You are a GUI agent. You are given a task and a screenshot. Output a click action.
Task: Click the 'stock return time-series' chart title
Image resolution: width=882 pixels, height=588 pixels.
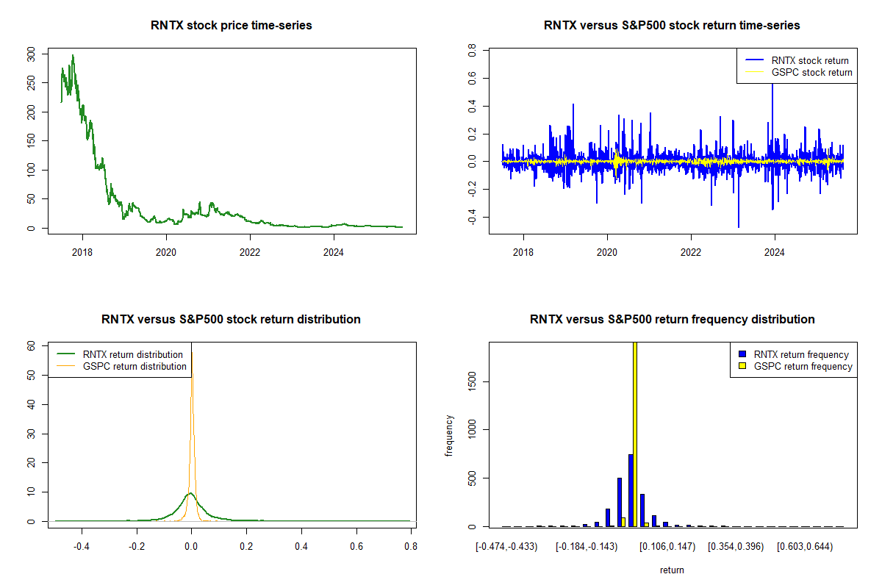point(672,26)
